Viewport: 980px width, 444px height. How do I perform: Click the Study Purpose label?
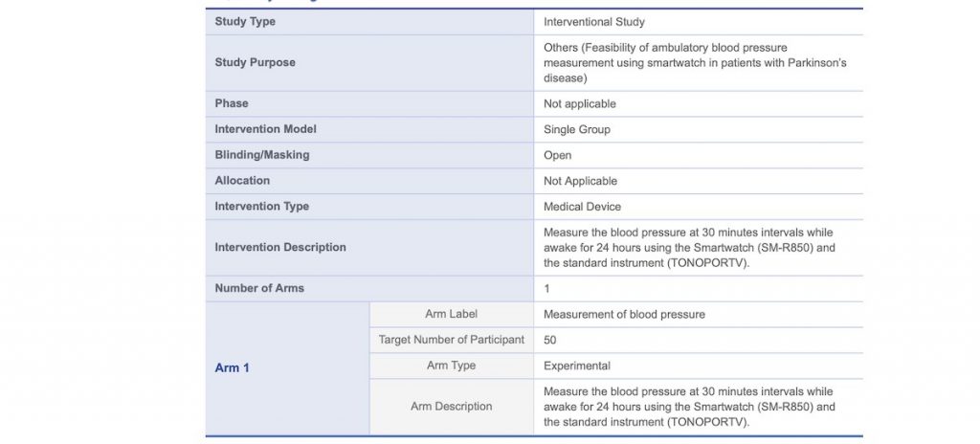pyautogui.click(x=255, y=62)
